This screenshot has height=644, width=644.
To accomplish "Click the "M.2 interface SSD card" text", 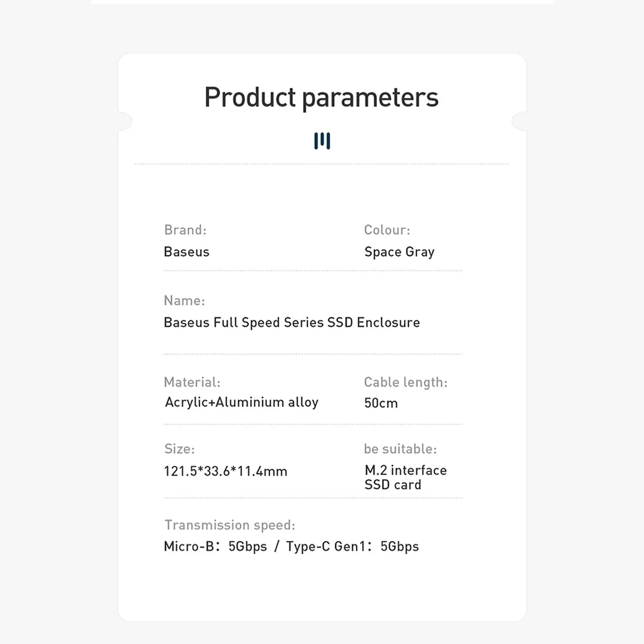I will point(405,477).
